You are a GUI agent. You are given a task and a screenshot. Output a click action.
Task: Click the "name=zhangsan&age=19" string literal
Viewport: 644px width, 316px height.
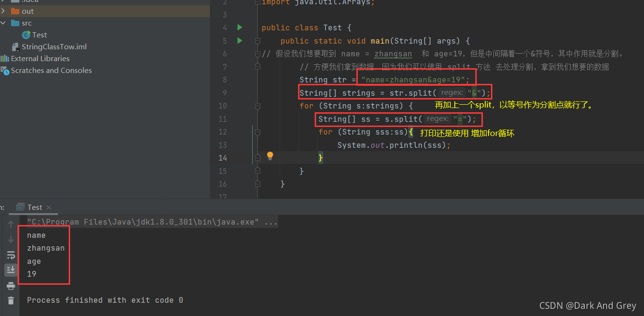pos(413,80)
